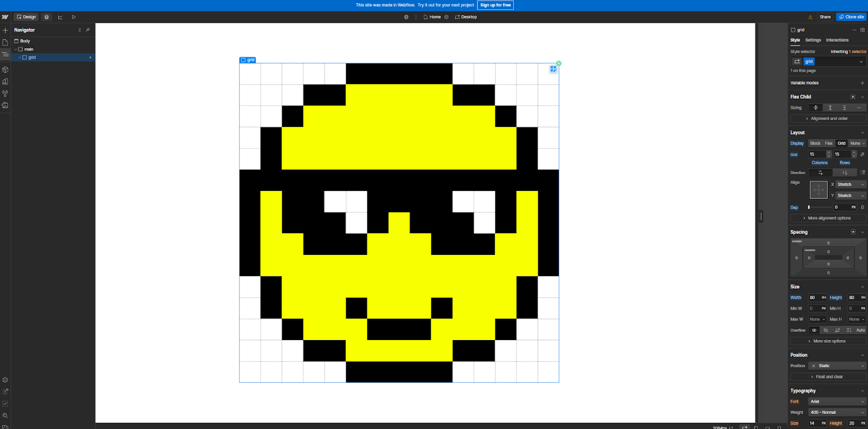Expand More alignment options
The image size is (868, 429).
point(828,218)
